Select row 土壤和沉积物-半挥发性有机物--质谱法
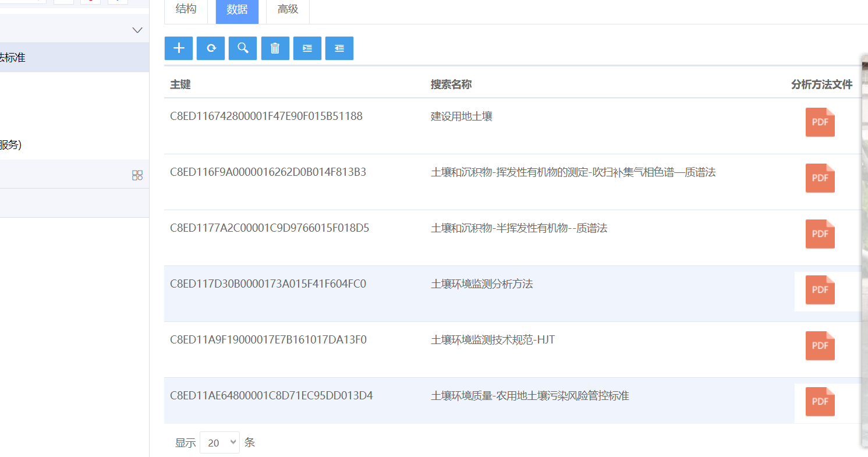Image resolution: width=868 pixels, height=457 pixels. click(x=519, y=228)
